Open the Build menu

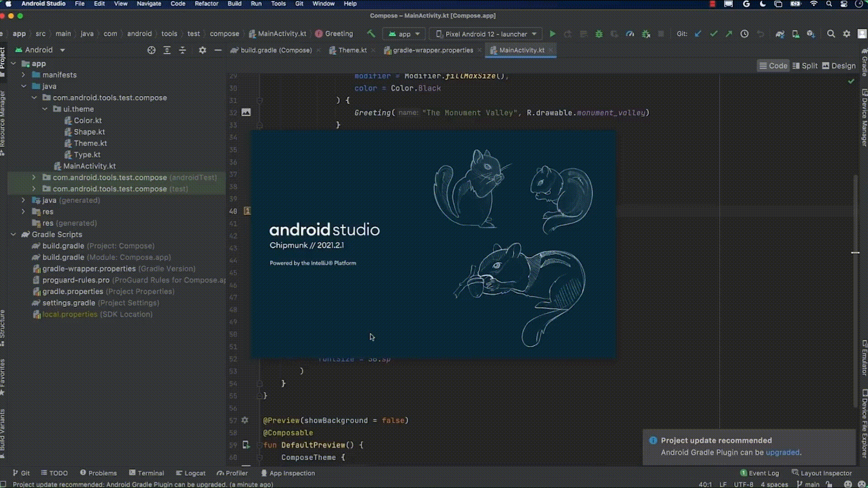(x=234, y=4)
